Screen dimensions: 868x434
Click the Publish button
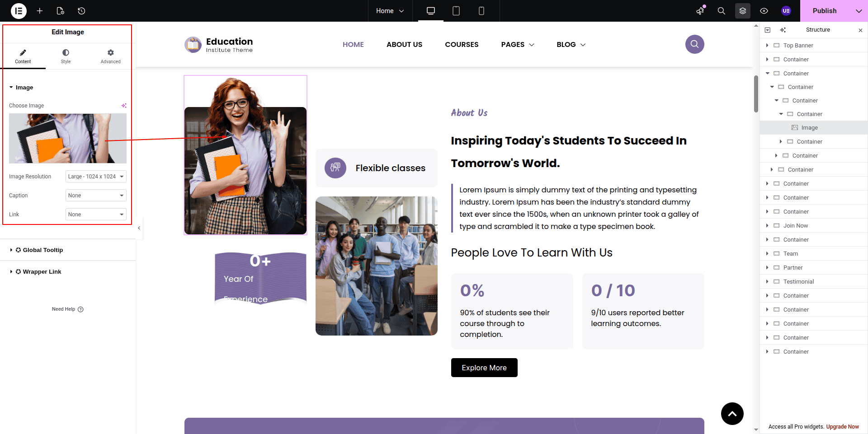824,11
